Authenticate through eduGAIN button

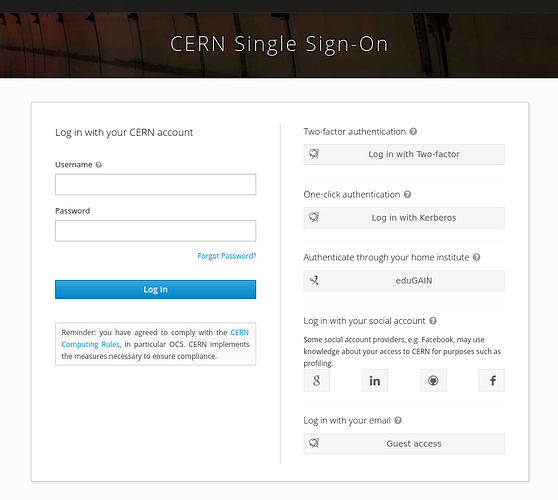click(x=404, y=280)
